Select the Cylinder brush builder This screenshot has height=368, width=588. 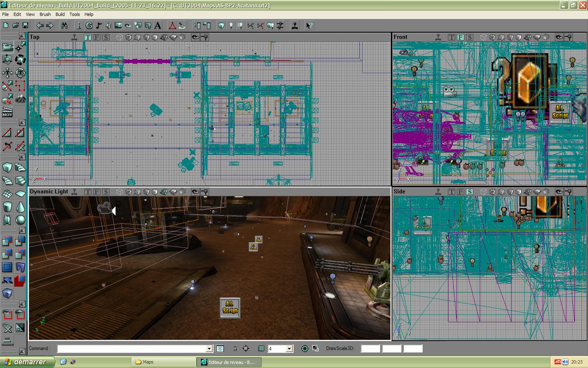(7, 206)
